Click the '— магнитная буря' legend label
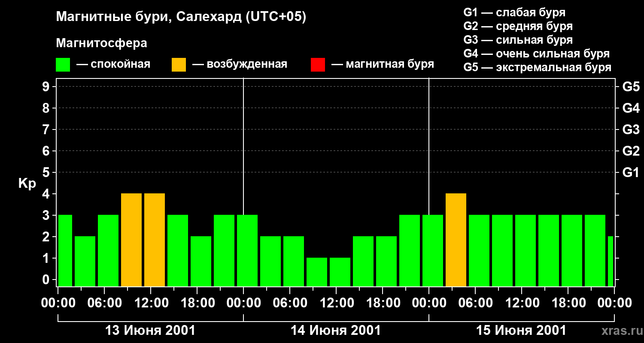 (383, 64)
